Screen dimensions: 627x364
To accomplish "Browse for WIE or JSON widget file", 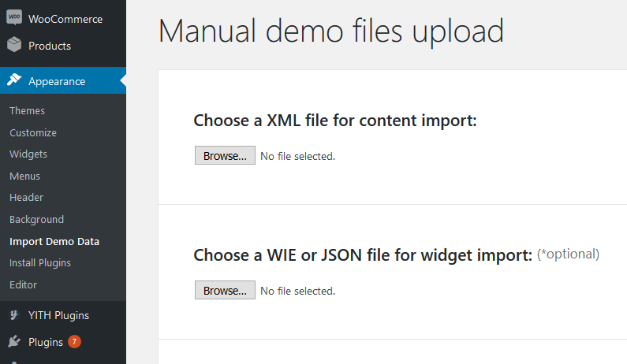I will point(225,290).
